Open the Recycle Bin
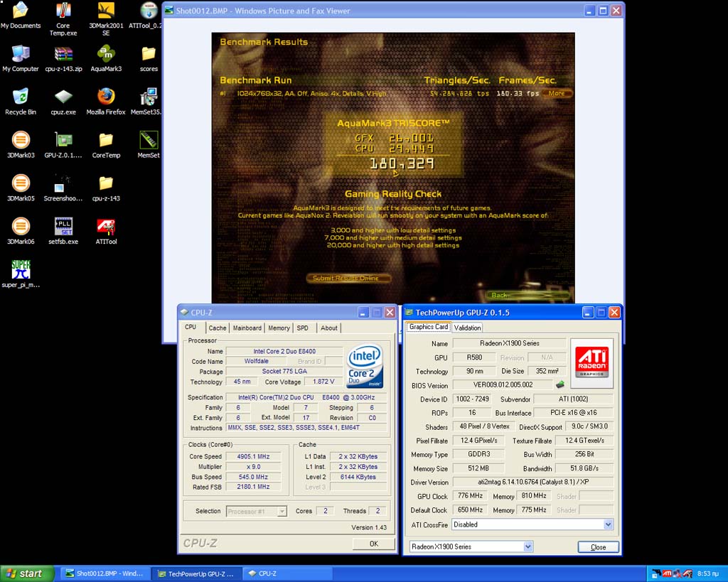This screenshot has height=582, width=728. click(x=21, y=102)
